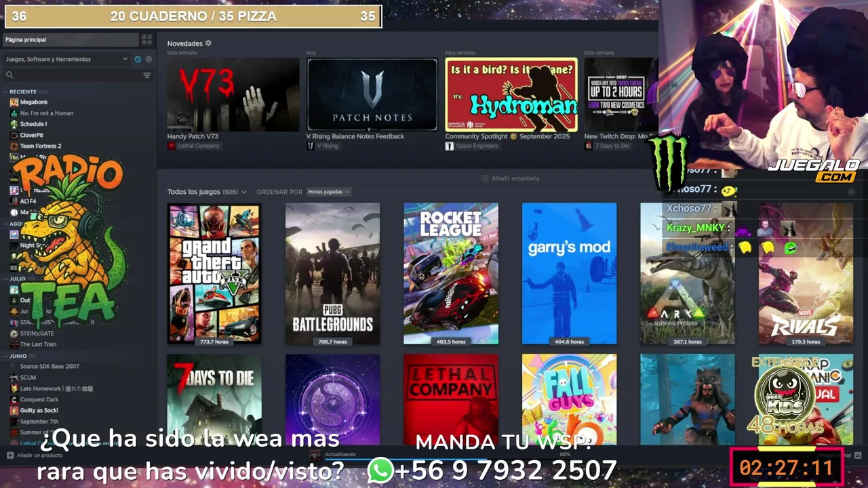Open the Fall Guys cover

tap(569, 399)
